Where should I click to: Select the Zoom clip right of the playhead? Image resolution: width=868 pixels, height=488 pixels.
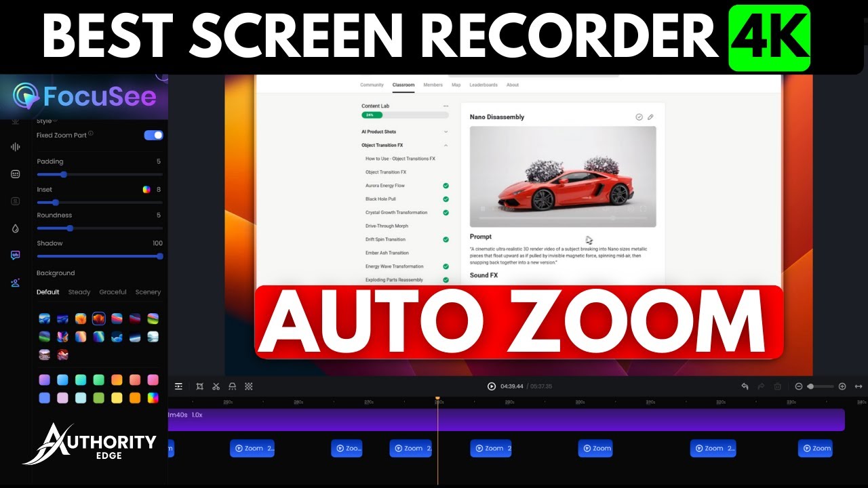[491, 448]
